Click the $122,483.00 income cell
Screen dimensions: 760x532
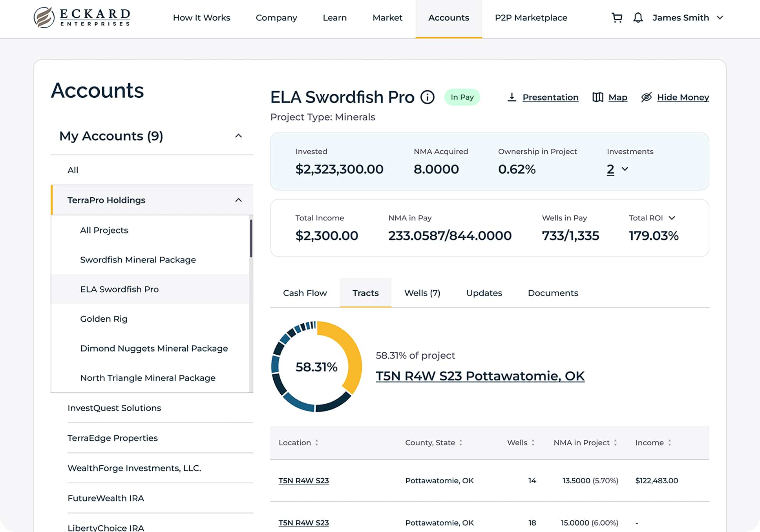coord(656,481)
